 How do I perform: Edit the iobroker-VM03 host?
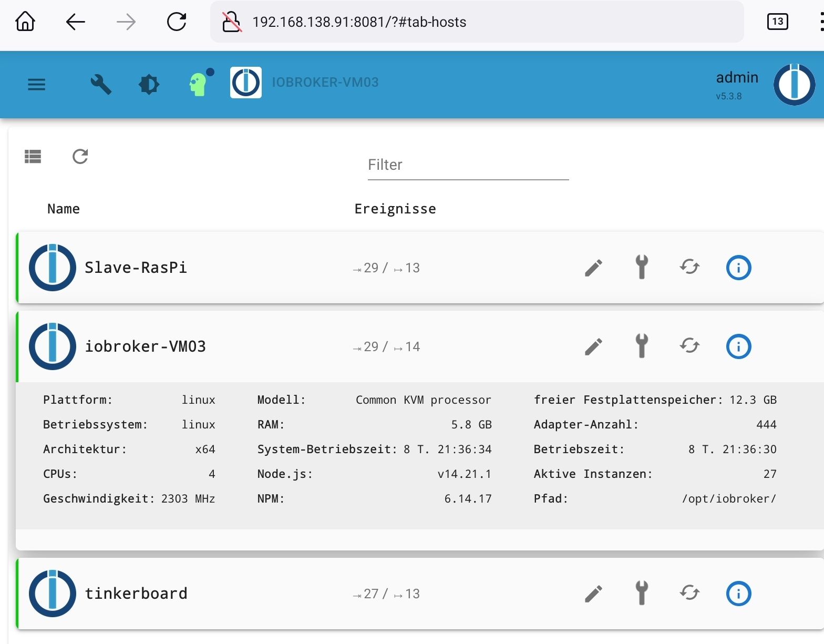pos(594,346)
